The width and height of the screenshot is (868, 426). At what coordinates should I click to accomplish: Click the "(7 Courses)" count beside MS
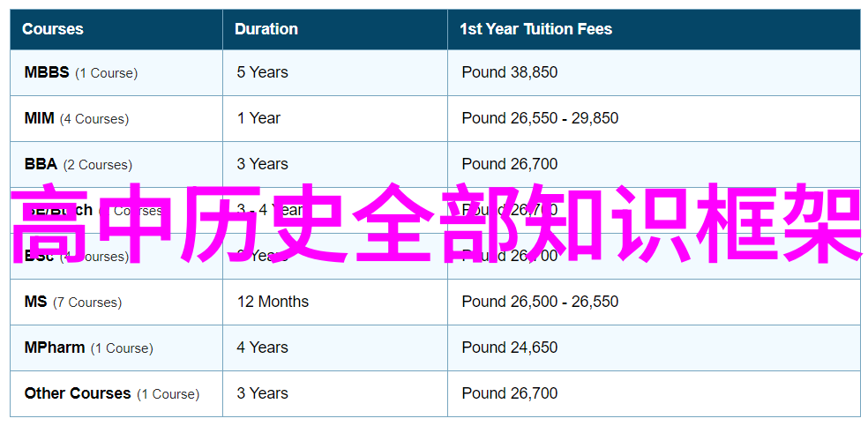click(87, 303)
